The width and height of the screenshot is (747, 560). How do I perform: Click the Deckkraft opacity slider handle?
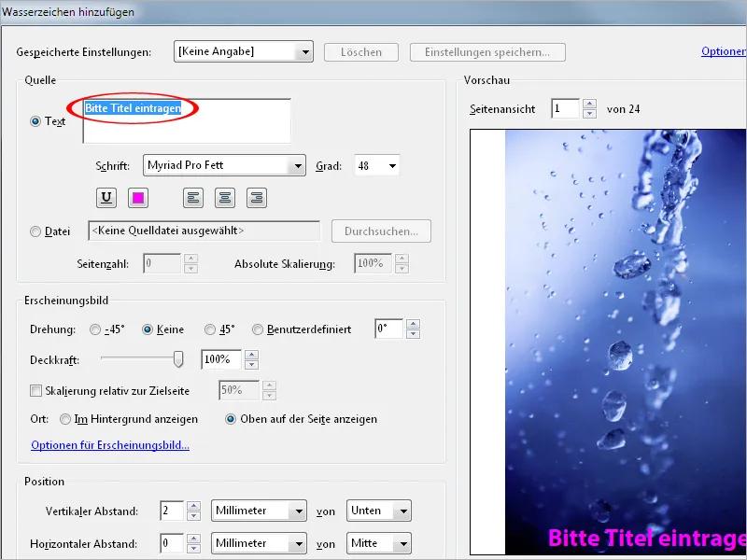178,359
